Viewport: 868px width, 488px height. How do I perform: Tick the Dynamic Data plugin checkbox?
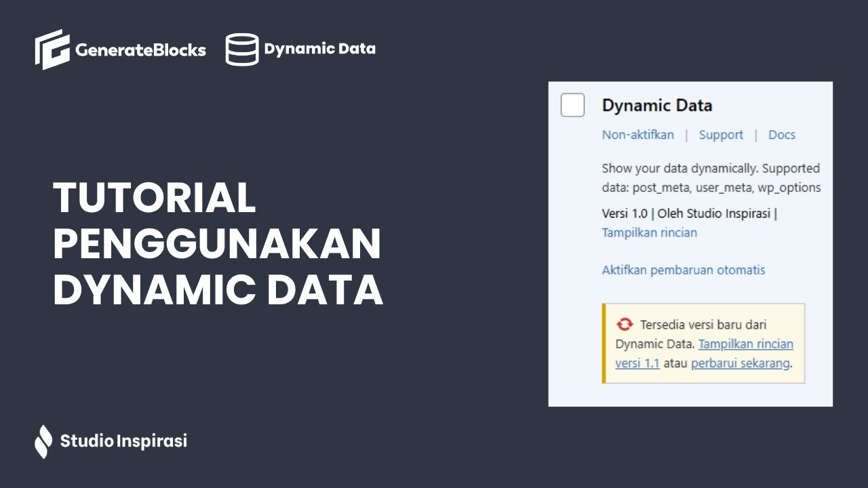point(572,105)
